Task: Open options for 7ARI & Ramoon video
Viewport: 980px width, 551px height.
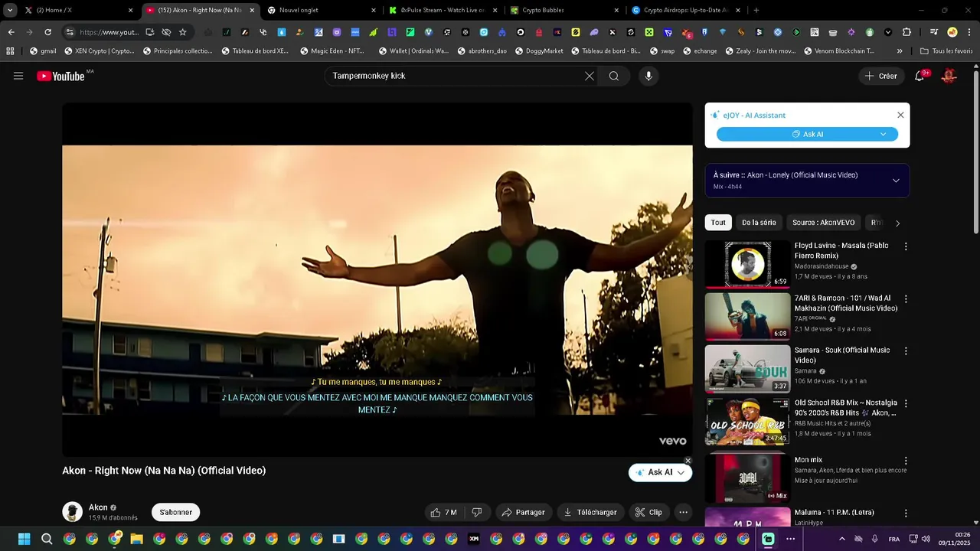Action: pyautogui.click(x=906, y=298)
